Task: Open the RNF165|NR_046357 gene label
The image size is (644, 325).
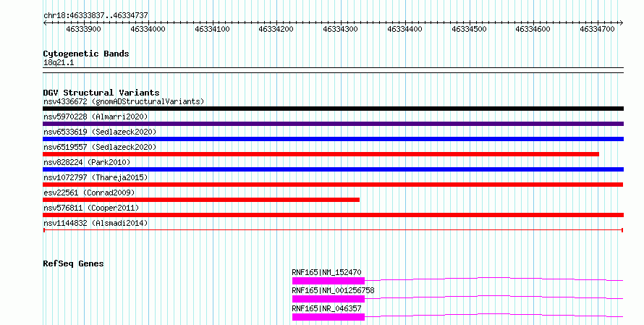Action: 326,308
